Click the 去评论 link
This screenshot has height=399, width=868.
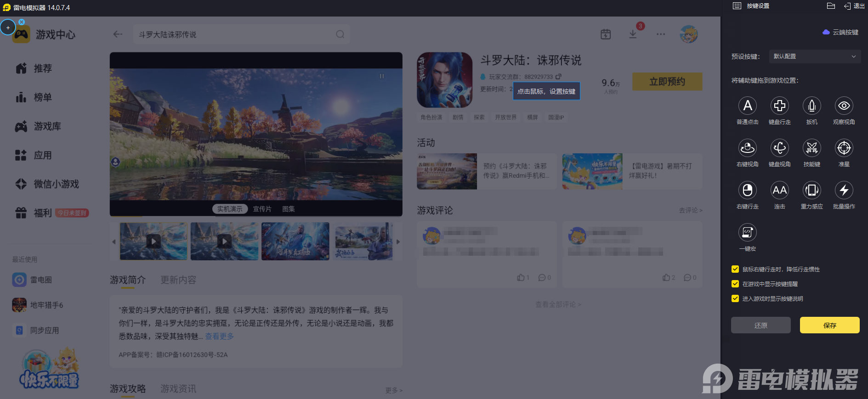[x=691, y=210]
